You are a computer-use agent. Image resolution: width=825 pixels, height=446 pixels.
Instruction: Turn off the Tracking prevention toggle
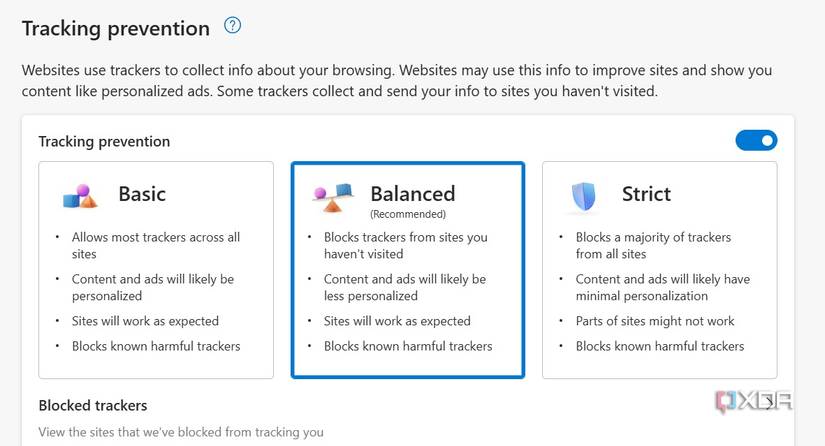click(x=756, y=141)
